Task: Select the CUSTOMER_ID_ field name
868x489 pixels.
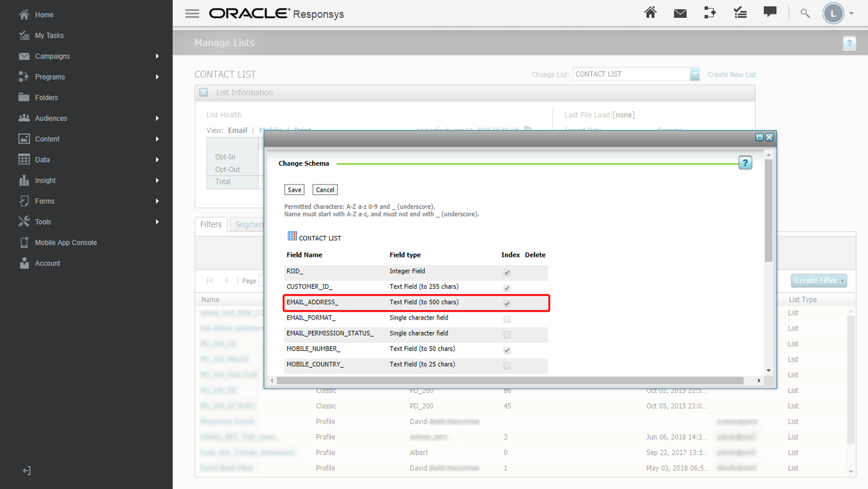Action: click(x=309, y=286)
